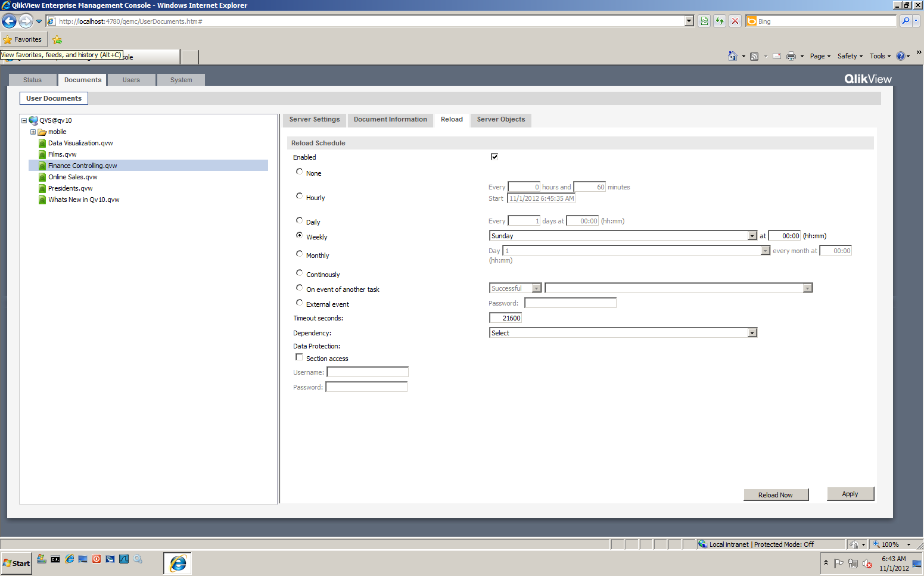Click the Bing search magnifier icon
The image size is (924, 576).
(906, 21)
